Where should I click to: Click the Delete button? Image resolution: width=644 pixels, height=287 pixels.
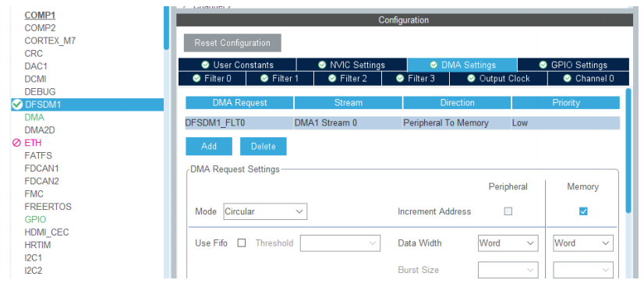tap(264, 146)
